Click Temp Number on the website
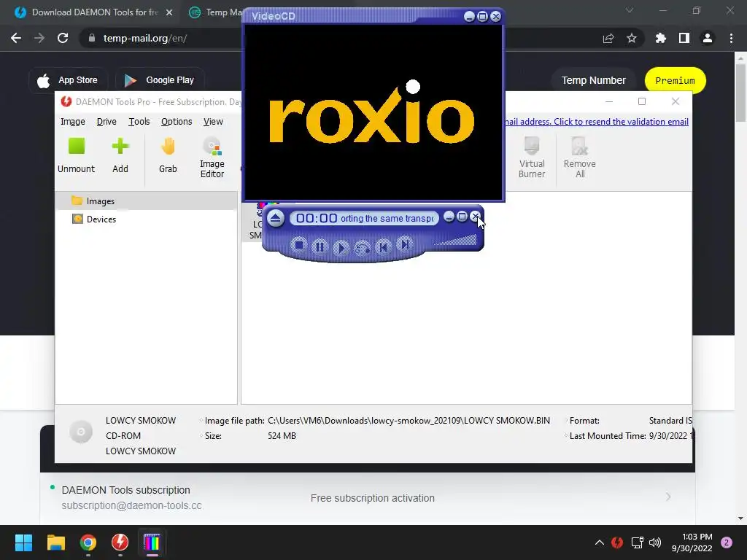This screenshot has height=560, width=747. (x=593, y=80)
